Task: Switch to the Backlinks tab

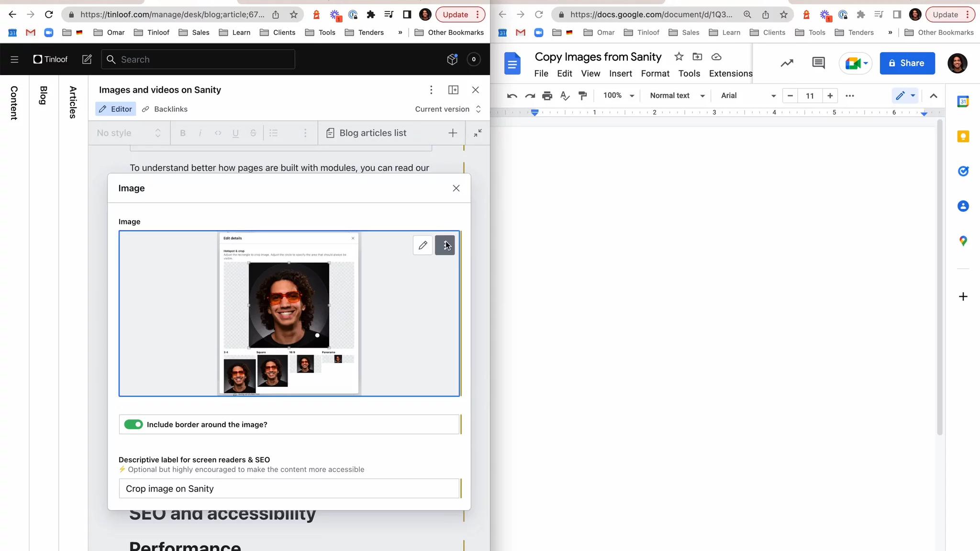Action: click(165, 109)
